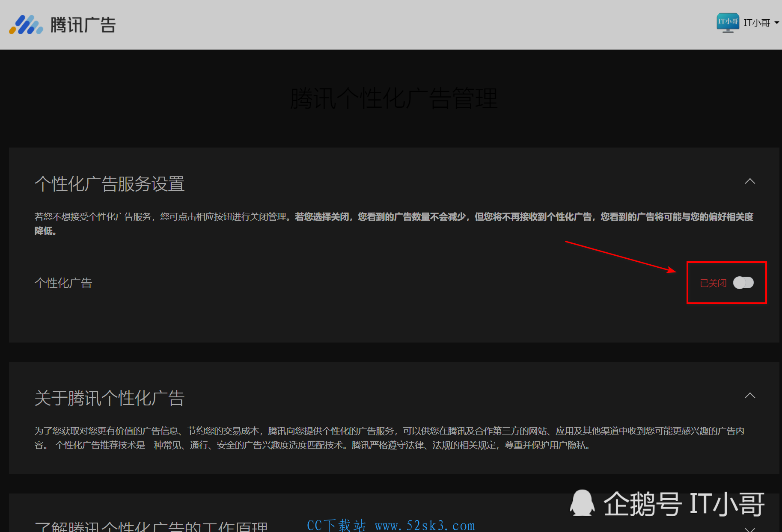Expand the 了解腾讯个性化广告的工作原理 section chevron
782x532 pixels.
tap(749, 529)
